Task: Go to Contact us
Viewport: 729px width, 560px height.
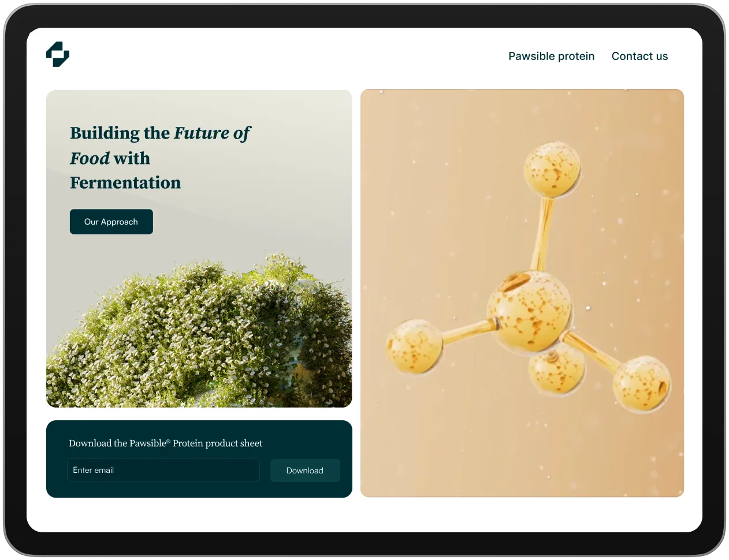Action: pyautogui.click(x=639, y=56)
